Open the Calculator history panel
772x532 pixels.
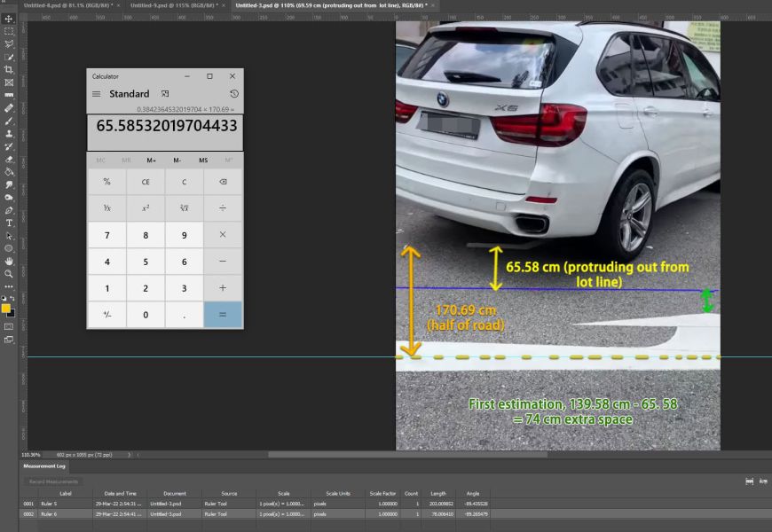click(234, 93)
